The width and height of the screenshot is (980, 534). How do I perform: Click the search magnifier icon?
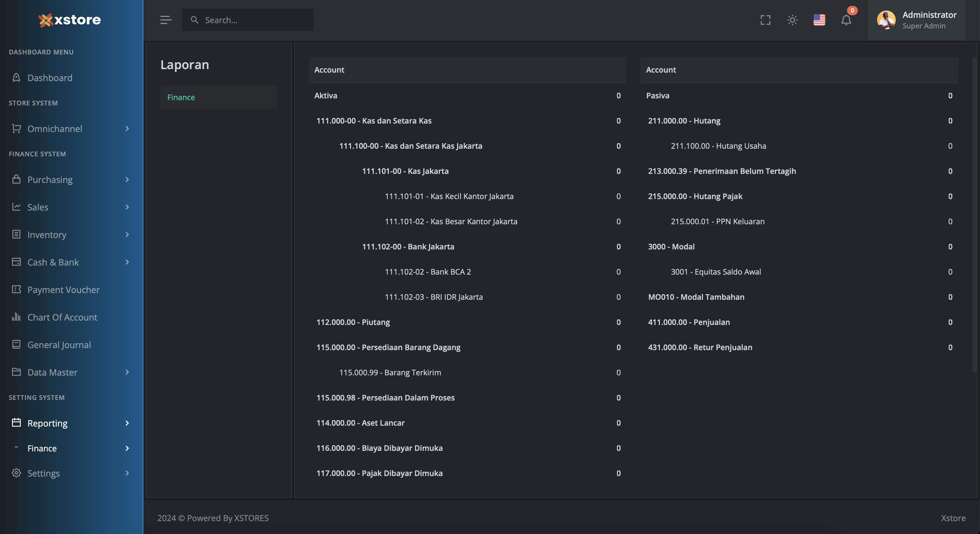tap(195, 20)
